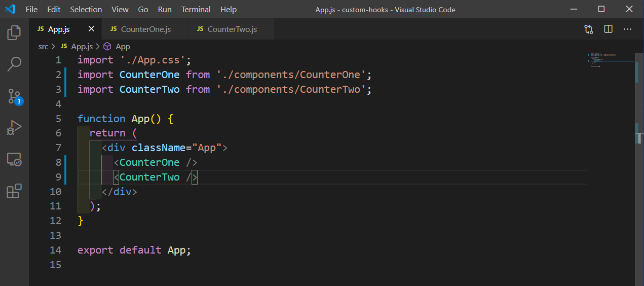Open the Explorer view in activity bar
644x286 pixels.
(14, 33)
